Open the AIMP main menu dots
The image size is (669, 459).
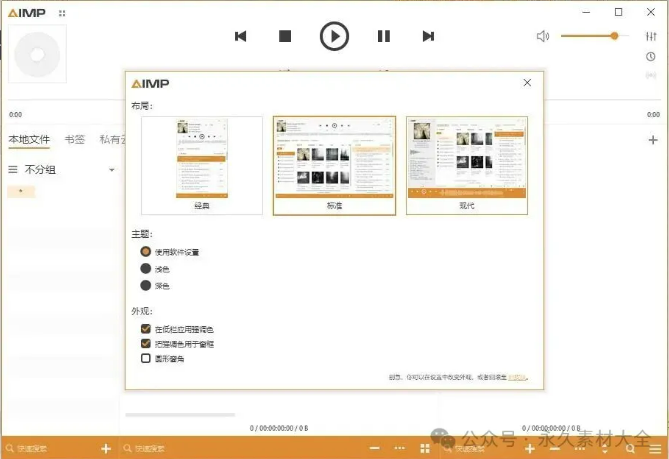pyautogui.click(x=63, y=13)
